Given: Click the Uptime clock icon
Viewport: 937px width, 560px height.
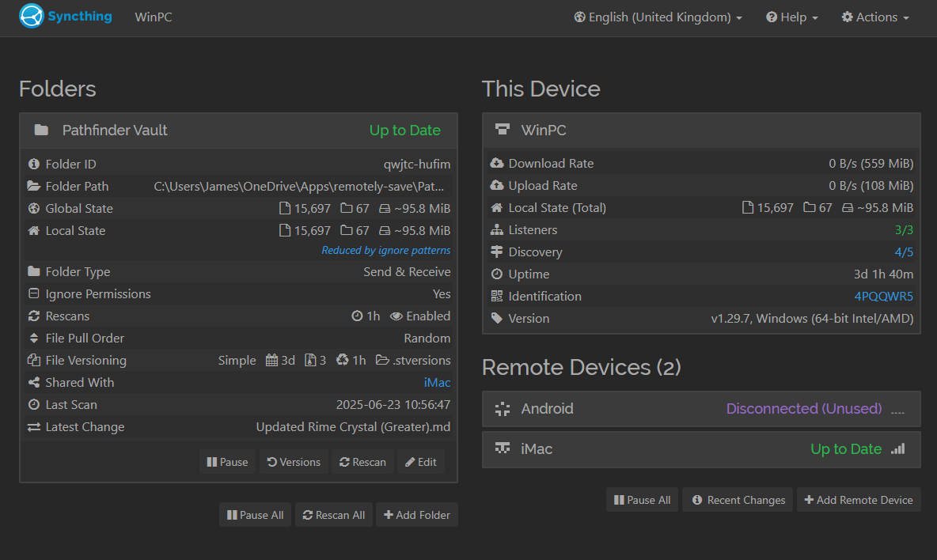Looking at the screenshot, I should click(x=496, y=274).
